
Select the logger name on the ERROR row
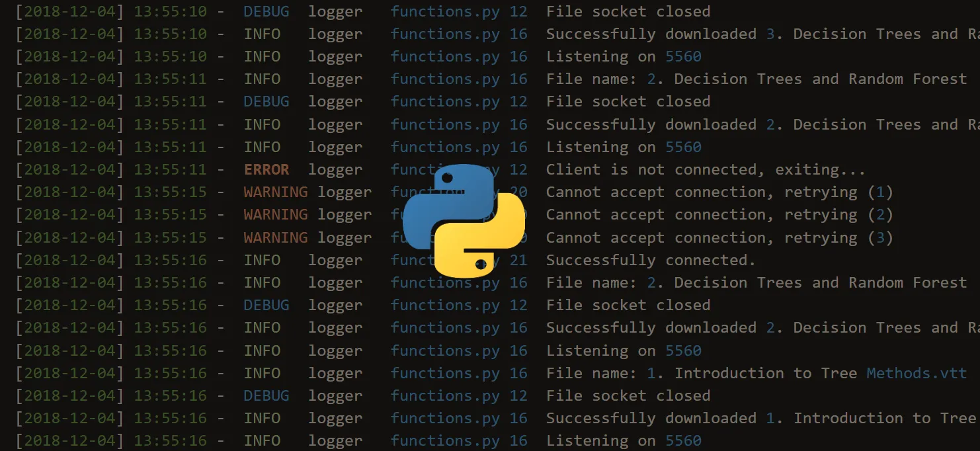[x=335, y=169]
